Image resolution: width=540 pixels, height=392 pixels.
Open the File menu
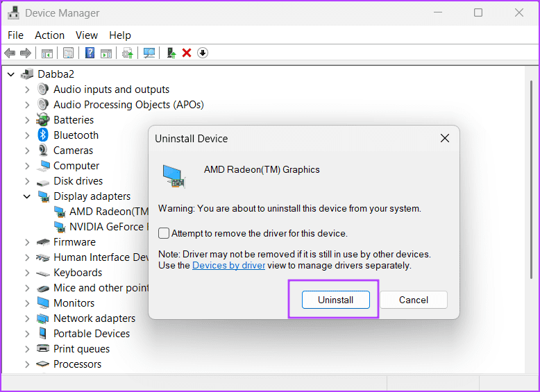click(x=15, y=35)
